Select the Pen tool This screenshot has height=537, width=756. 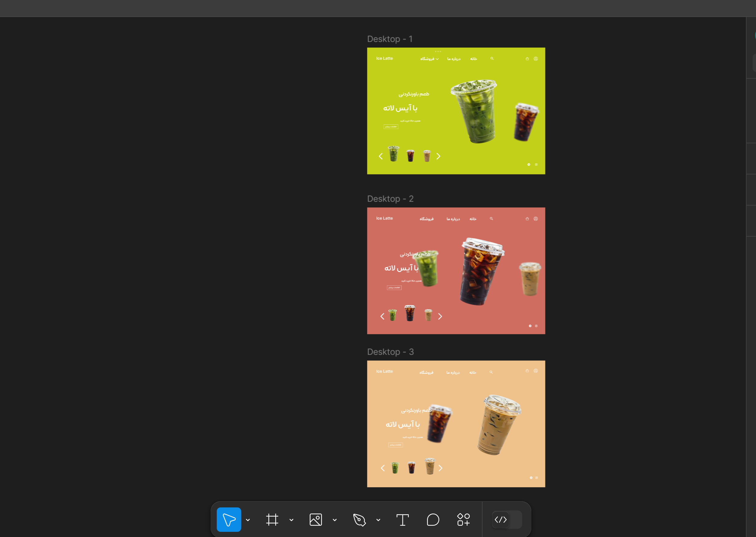[359, 520]
